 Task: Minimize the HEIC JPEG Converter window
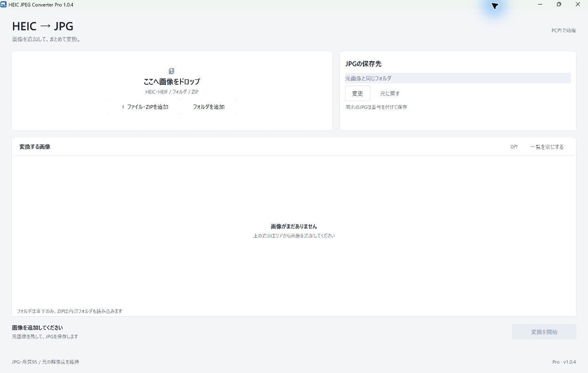(540, 5)
